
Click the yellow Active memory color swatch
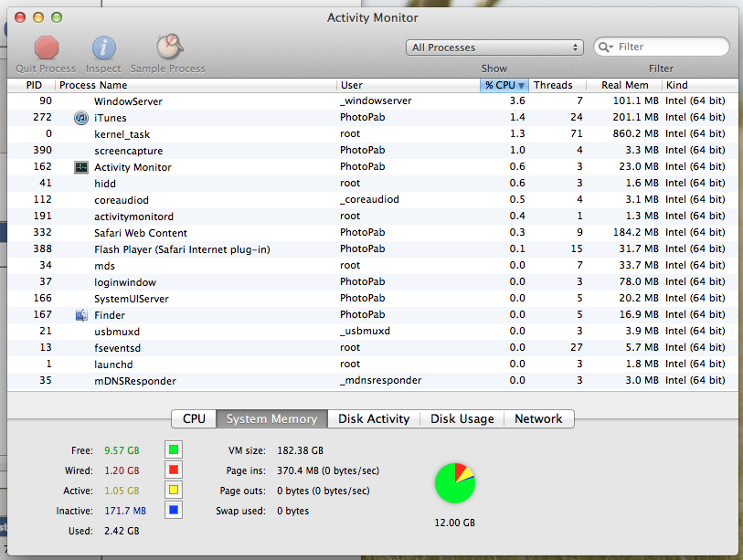click(174, 490)
